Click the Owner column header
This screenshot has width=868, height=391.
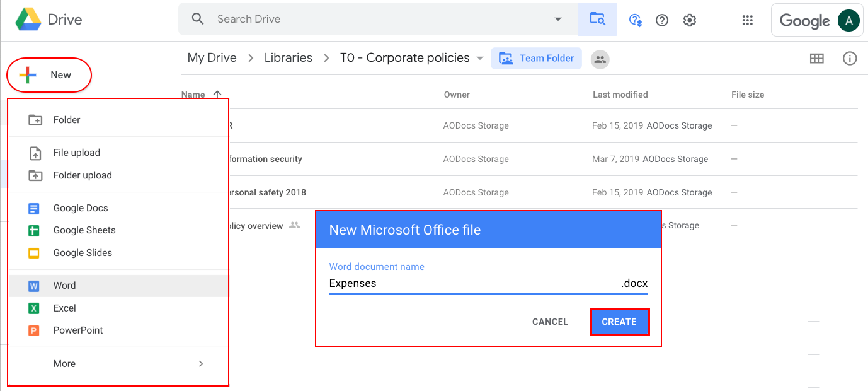coord(457,95)
